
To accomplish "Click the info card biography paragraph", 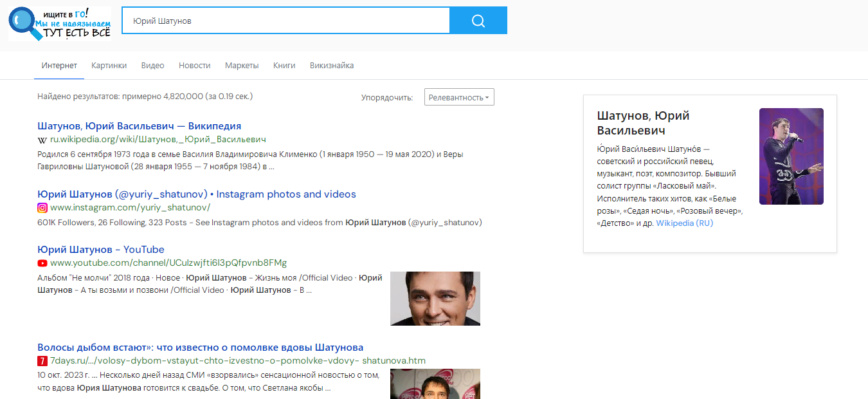I will click(x=670, y=186).
